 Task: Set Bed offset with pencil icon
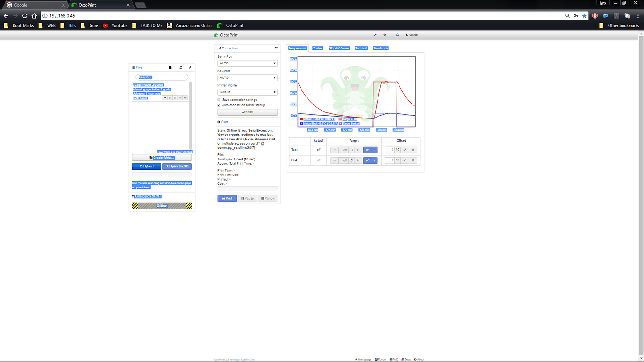[x=405, y=160]
